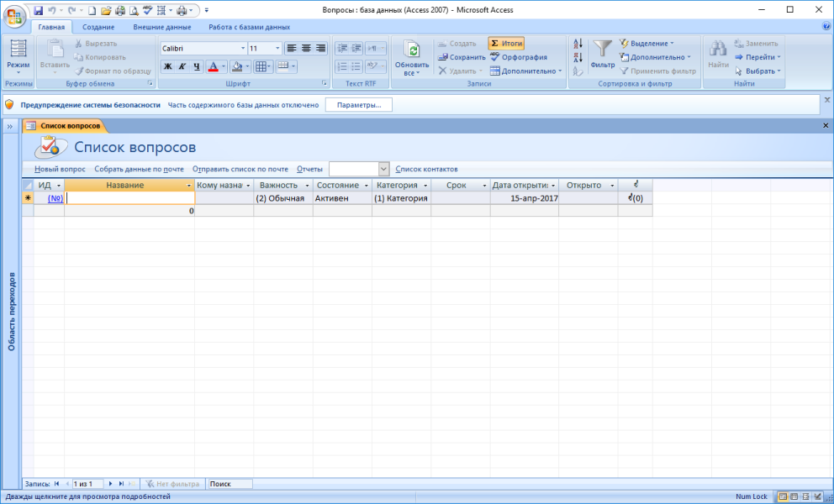834x504 pixels.
Task: Click Название input cell in new row
Action: [x=129, y=198]
